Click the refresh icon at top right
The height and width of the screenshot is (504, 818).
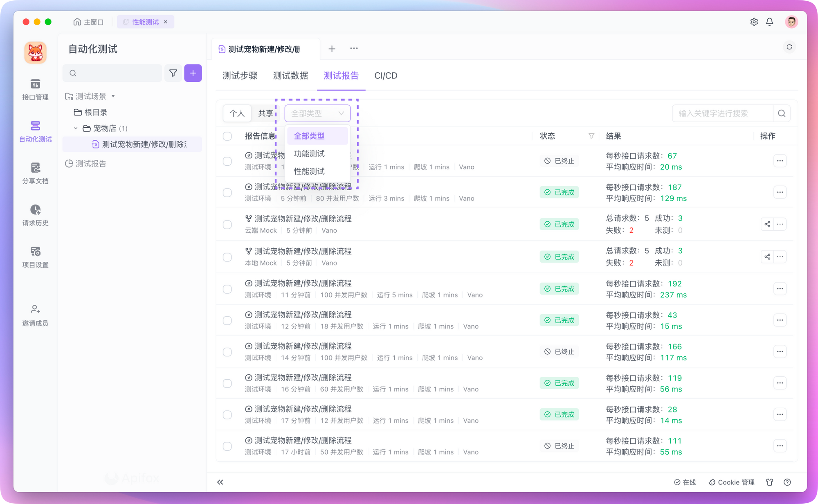tap(789, 47)
